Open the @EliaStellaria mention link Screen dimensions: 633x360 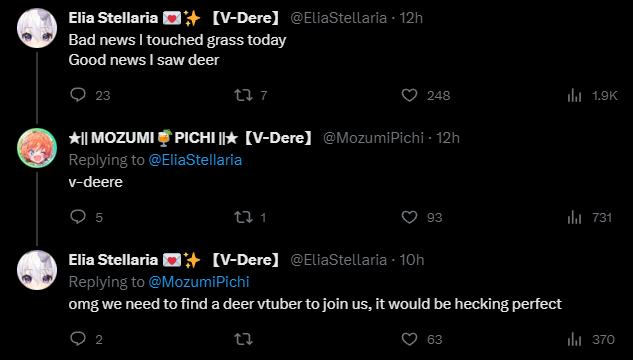pyautogui.click(x=195, y=160)
